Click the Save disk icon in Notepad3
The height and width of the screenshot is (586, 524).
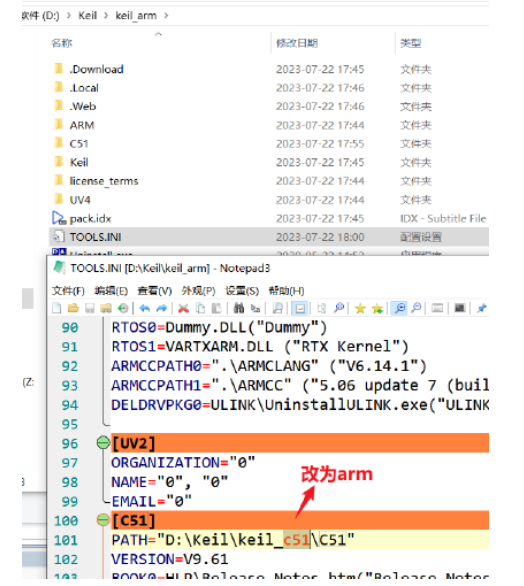click(90, 308)
